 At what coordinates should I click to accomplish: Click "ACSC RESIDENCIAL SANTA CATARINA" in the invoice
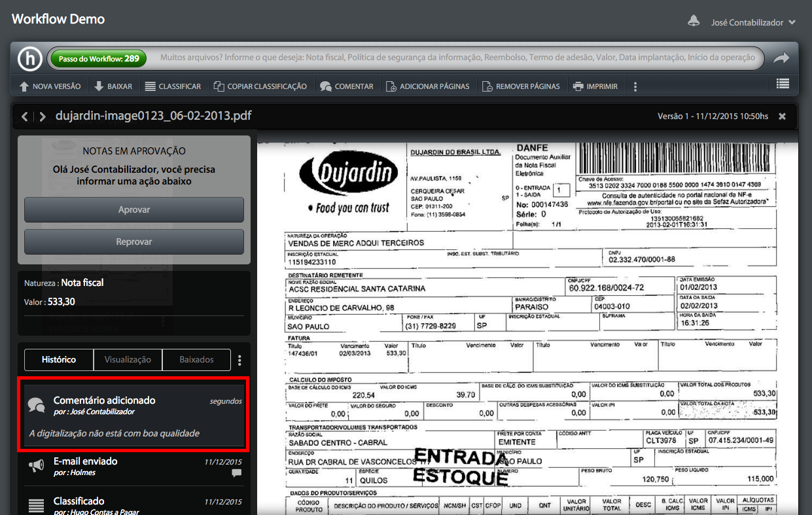357,289
